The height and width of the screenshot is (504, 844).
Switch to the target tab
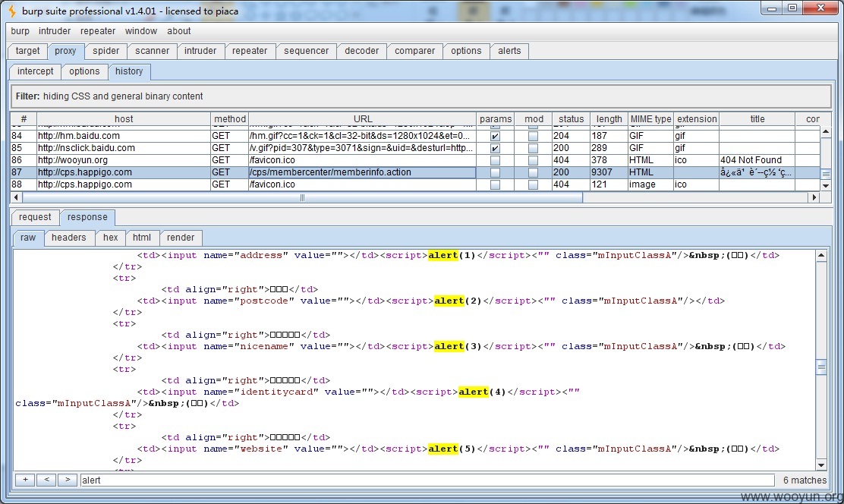pos(27,51)
